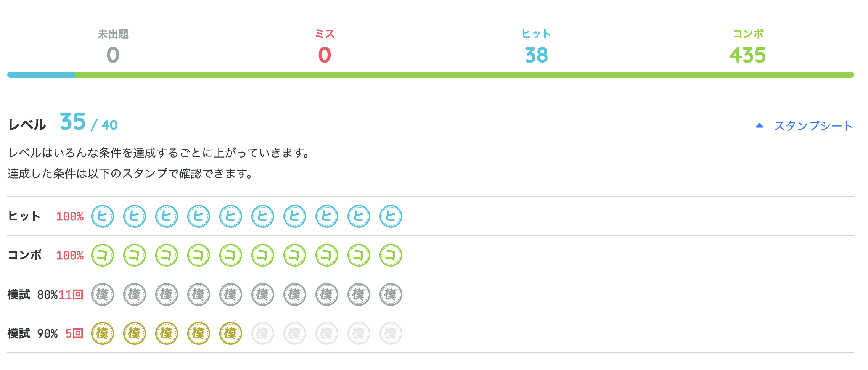
Task: Click the middle stamp of the 模試 80% row
Action: tap(230, 294)
